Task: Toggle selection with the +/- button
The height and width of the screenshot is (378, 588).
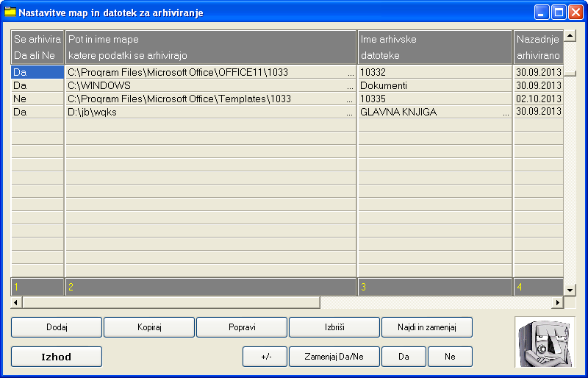Action: point(265,357)
